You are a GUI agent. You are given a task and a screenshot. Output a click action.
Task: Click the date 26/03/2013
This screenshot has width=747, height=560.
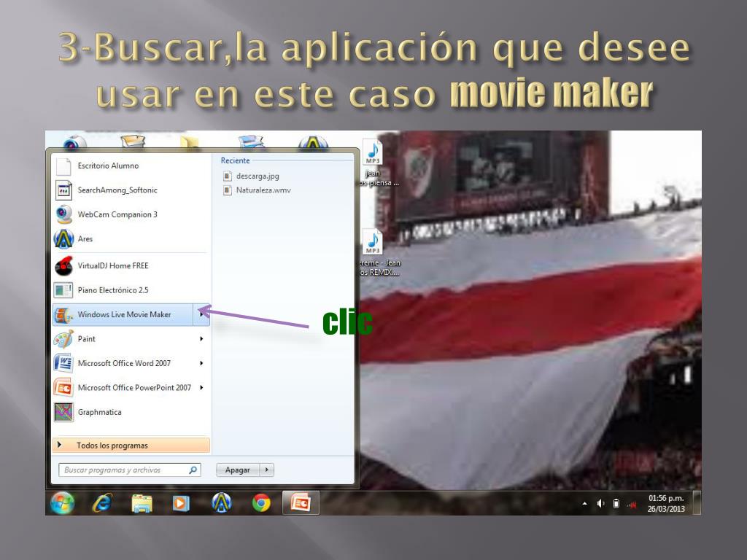pyautogui.click(x=666, y=509)
